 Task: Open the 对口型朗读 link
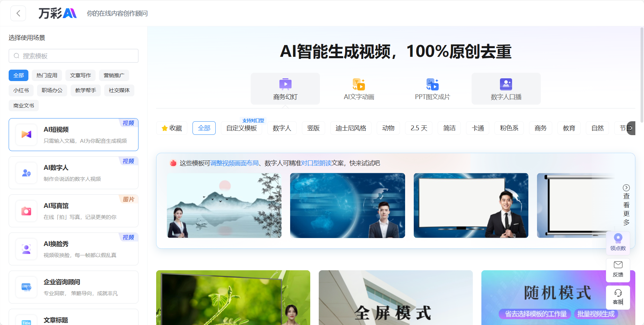[x=316, y=163]
